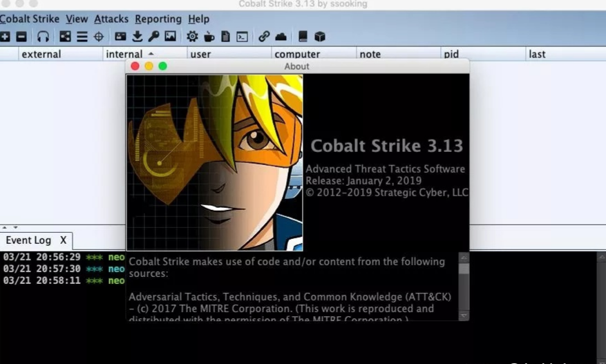Screen dimensions: 606x364
Task: Open the Cobalt Strike menu
Action: [30, 19]
